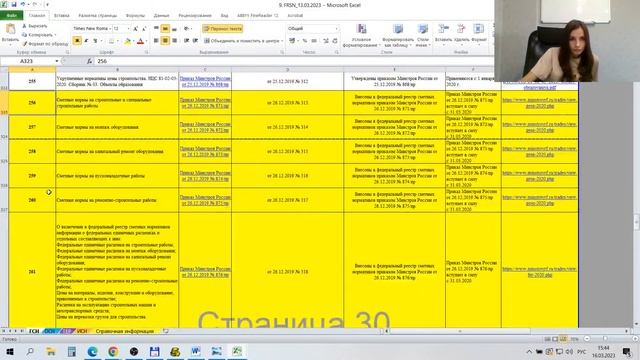
Task: Click the top vertical align icon
Action: pos(156,29)
